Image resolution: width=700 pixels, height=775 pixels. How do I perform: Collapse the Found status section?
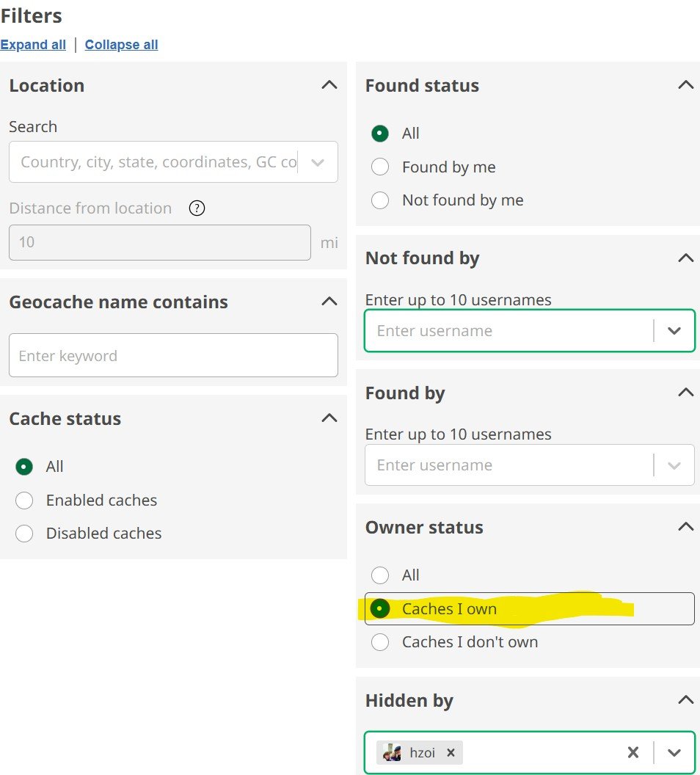coord(685,85)
